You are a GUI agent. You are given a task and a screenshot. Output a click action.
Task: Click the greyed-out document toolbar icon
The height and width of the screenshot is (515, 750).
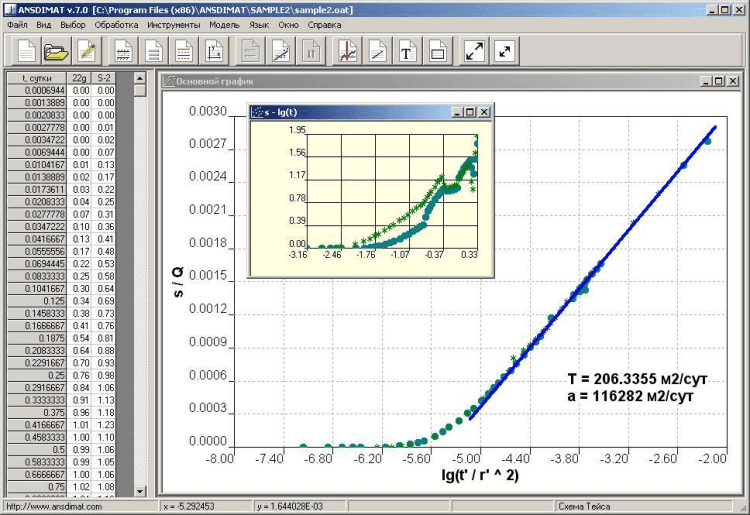(x=251, y=51)
